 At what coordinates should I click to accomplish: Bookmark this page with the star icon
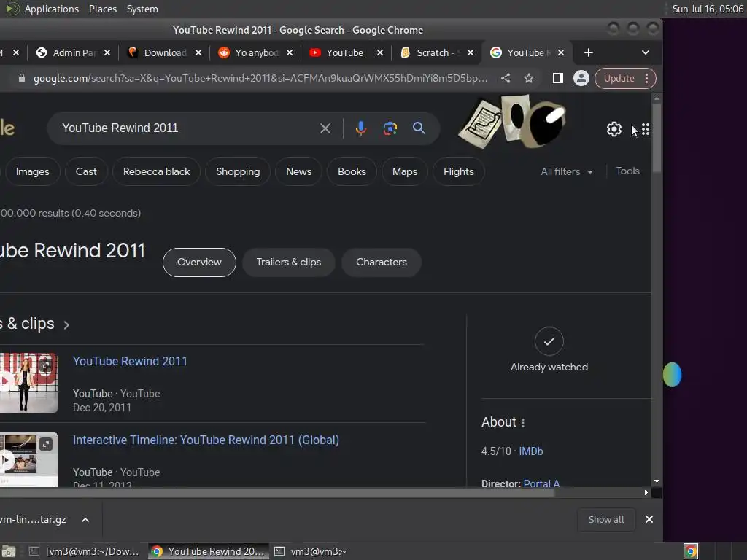pos(529,79)
